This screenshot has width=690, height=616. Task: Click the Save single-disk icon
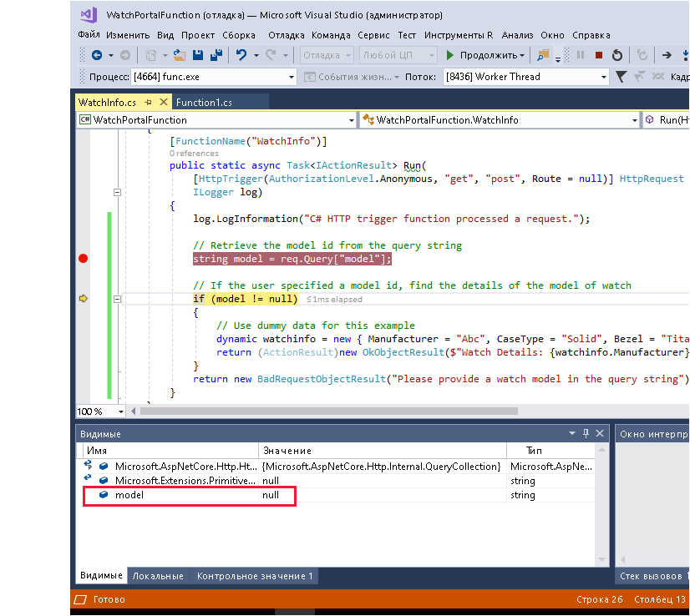(198, 55)
